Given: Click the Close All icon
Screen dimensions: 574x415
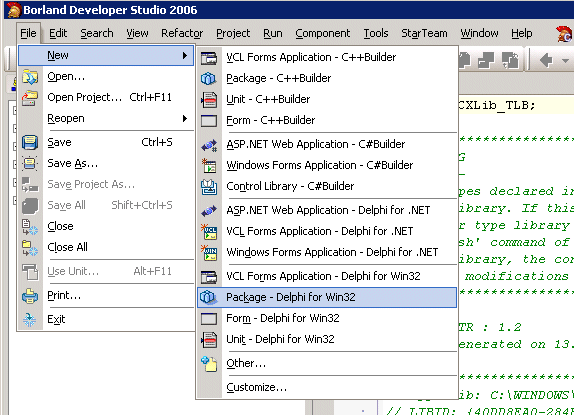Looking at the screenshot, I should coord(30,248).
